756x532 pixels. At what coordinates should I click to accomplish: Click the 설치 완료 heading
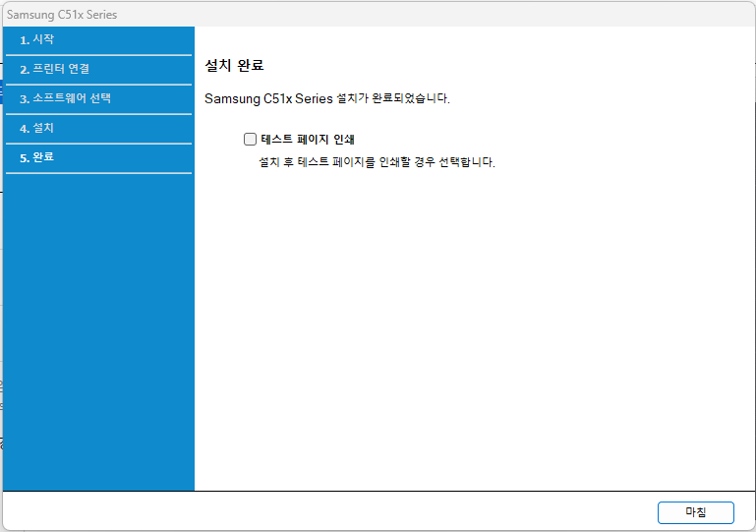234,65
